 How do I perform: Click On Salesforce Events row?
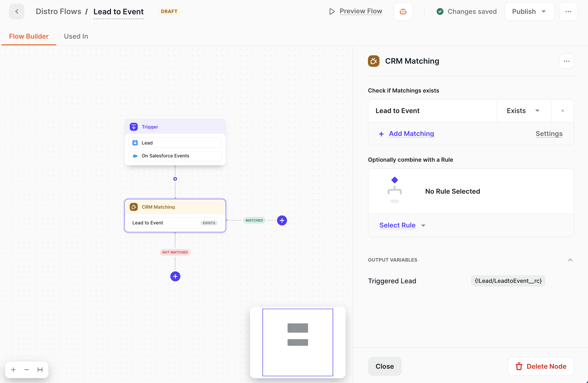point(175,156)
